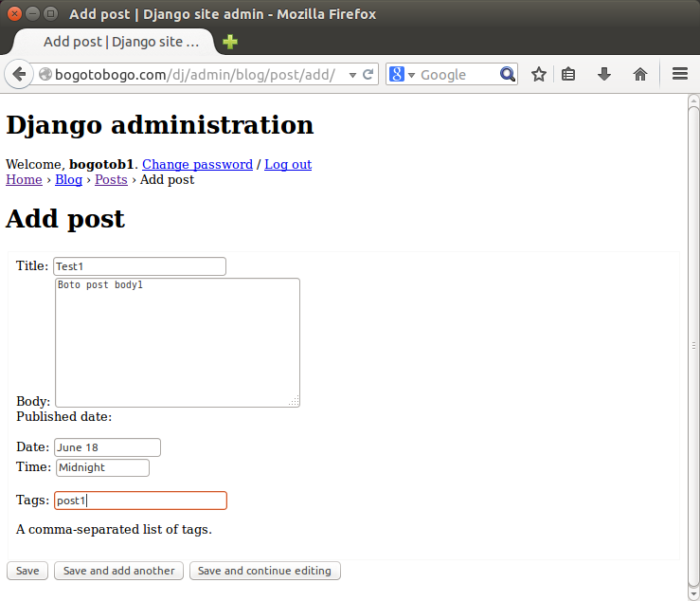Click the magnifier search icon
700x601 pixels.
click(507, 74)
